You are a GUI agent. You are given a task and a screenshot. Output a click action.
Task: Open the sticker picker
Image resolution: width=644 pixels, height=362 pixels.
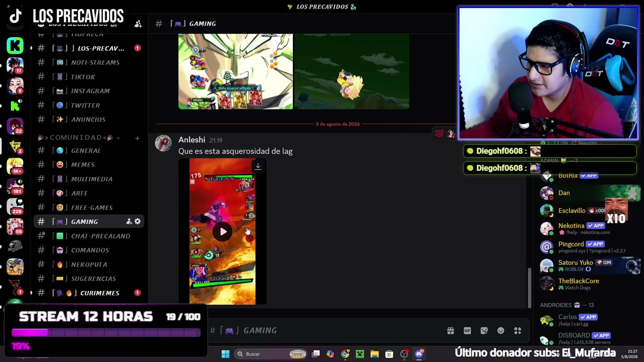pos(484,330)
